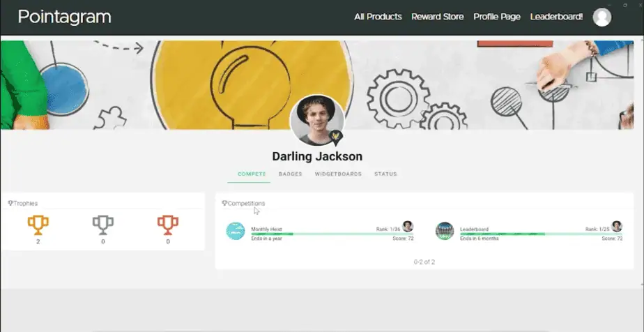Image resolution: width=644 pixels, height=332 pixels.
Task: Open All Products menu item
Action: (x=378, y=17)
